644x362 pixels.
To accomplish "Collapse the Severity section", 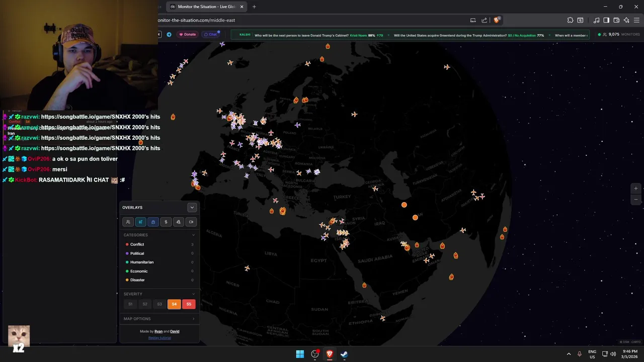I will pos(193,294).
